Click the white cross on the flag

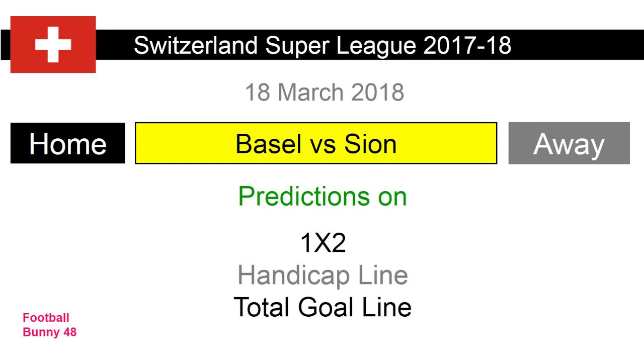pyautogui.click(x=53, y=44)
